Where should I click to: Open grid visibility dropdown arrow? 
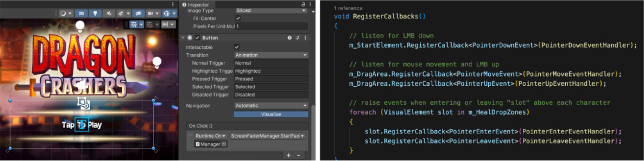tap(141, 25)
